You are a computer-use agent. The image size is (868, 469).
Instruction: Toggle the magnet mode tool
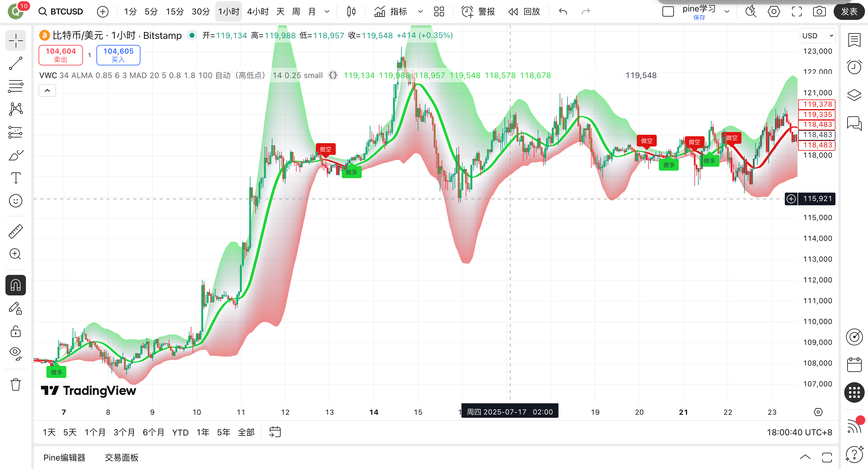point(15,285)
